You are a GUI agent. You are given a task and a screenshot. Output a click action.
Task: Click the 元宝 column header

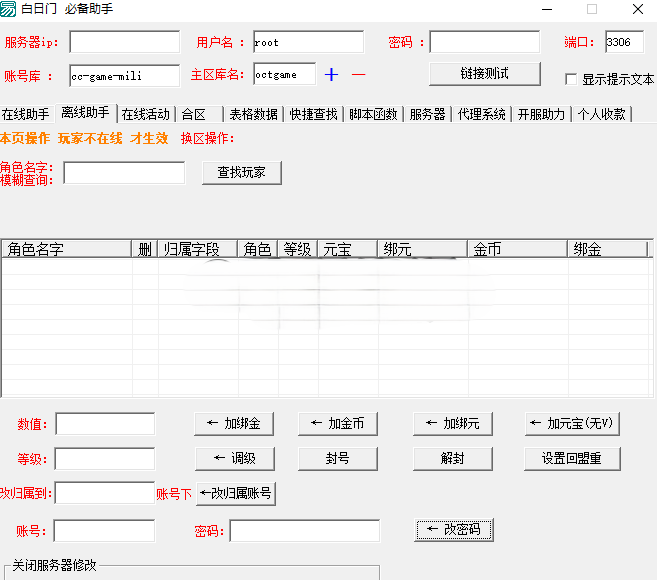(347, 249)
